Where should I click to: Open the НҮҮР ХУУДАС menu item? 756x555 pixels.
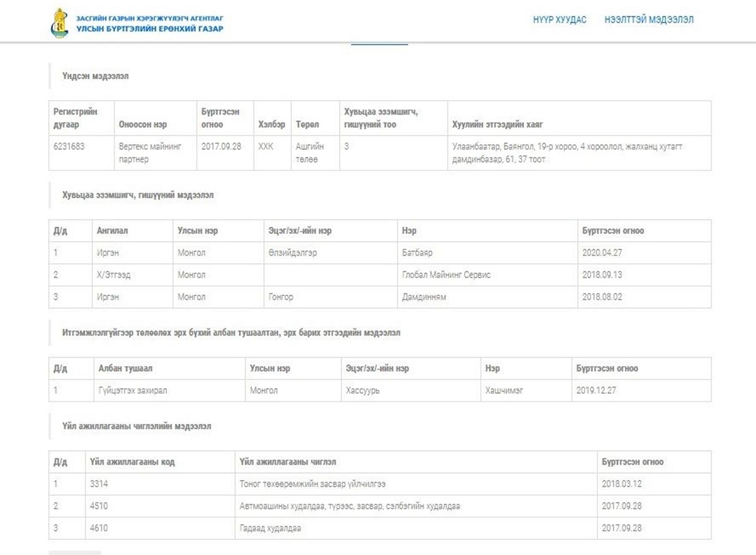(559, 20)
